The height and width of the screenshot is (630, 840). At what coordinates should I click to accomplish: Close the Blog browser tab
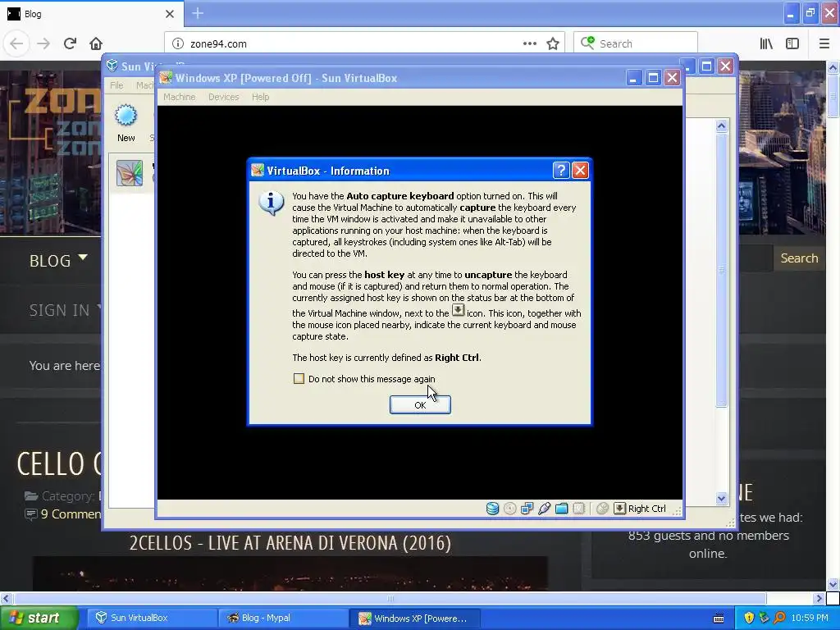[170, 14]
